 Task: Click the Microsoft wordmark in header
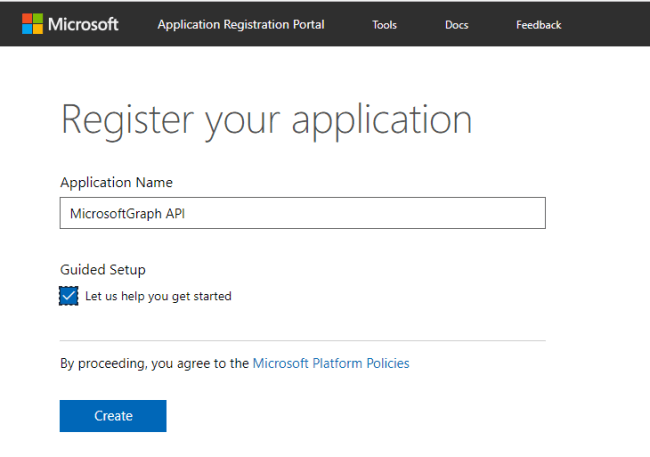point(83,24)
